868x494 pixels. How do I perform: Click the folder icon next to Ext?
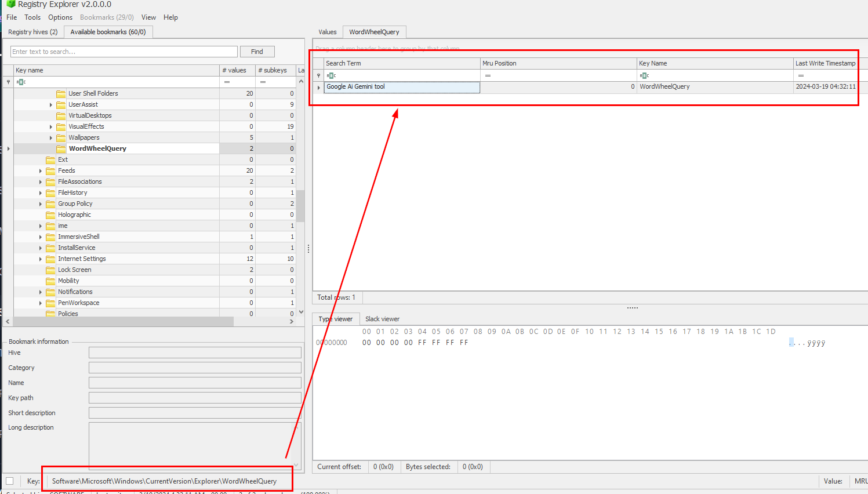click(x=50, y=159)
